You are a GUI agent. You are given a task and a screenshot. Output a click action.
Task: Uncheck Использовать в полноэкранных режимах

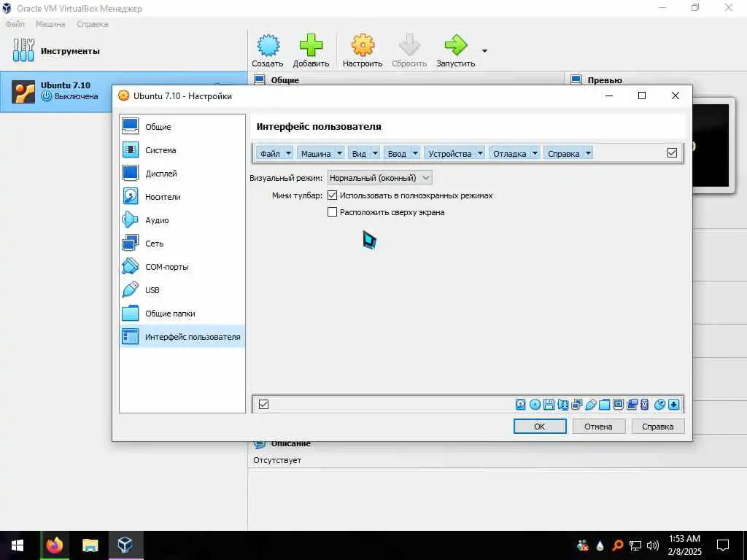[333, 195]
